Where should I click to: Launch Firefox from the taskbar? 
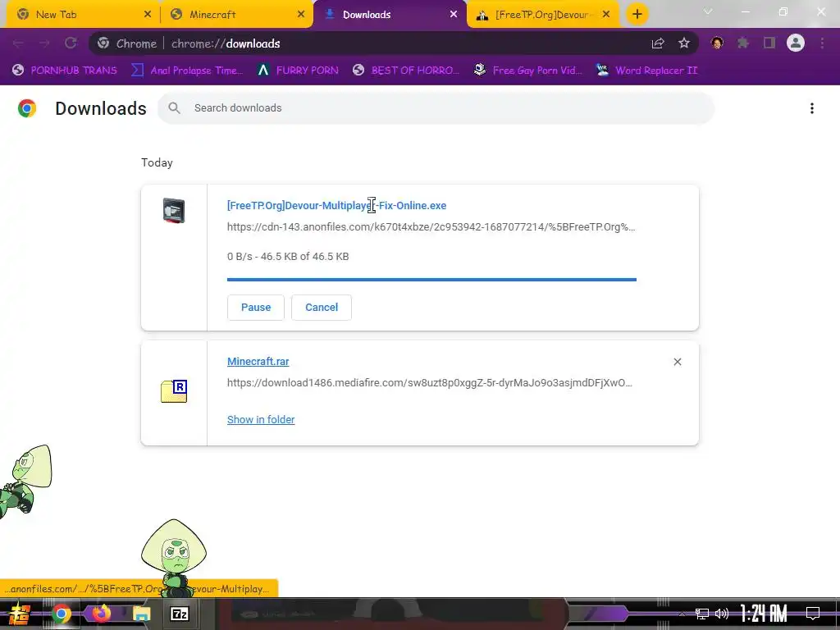[101, 614]
